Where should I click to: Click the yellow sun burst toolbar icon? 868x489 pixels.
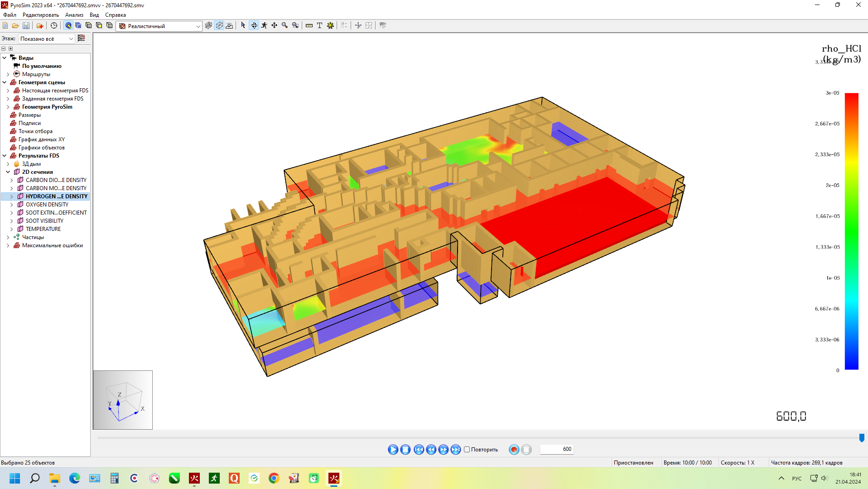pos(330,26)
